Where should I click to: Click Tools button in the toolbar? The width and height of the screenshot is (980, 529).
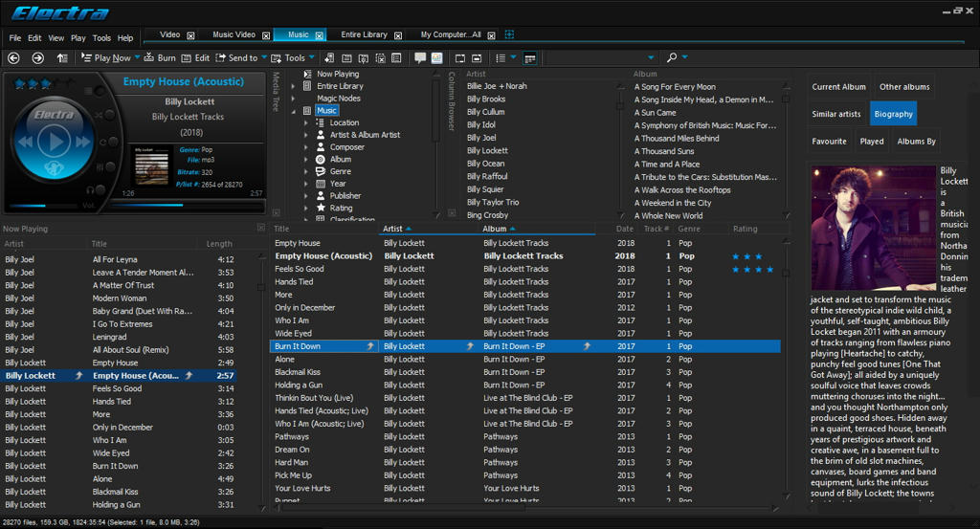[x=288, y=58]
